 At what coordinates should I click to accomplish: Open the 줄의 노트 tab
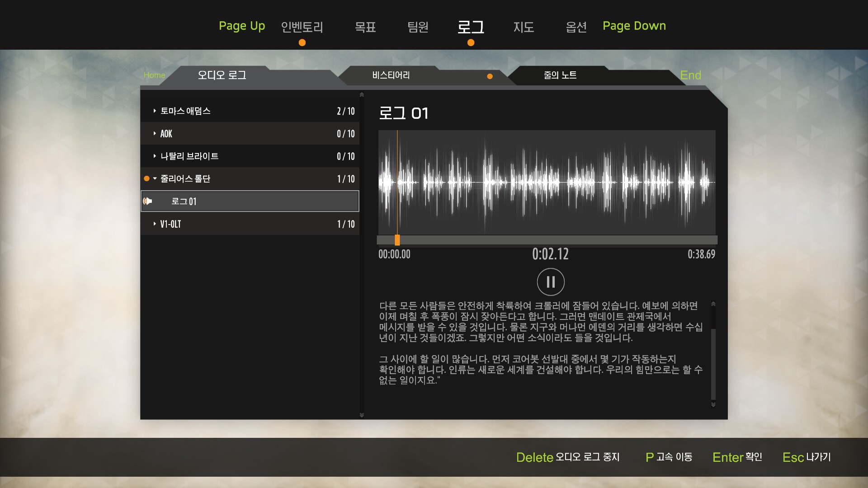(x=560, y=75)
